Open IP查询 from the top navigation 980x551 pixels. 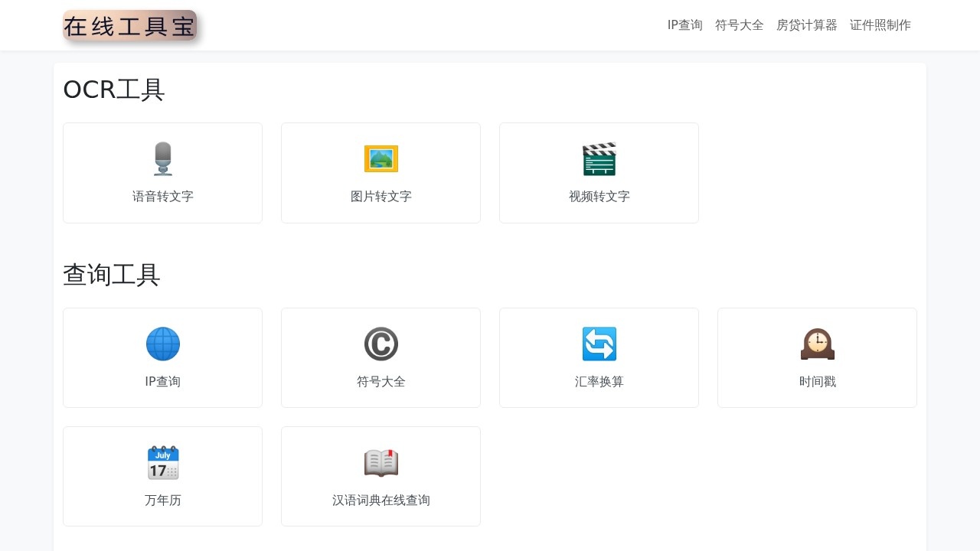pos(684,24)
